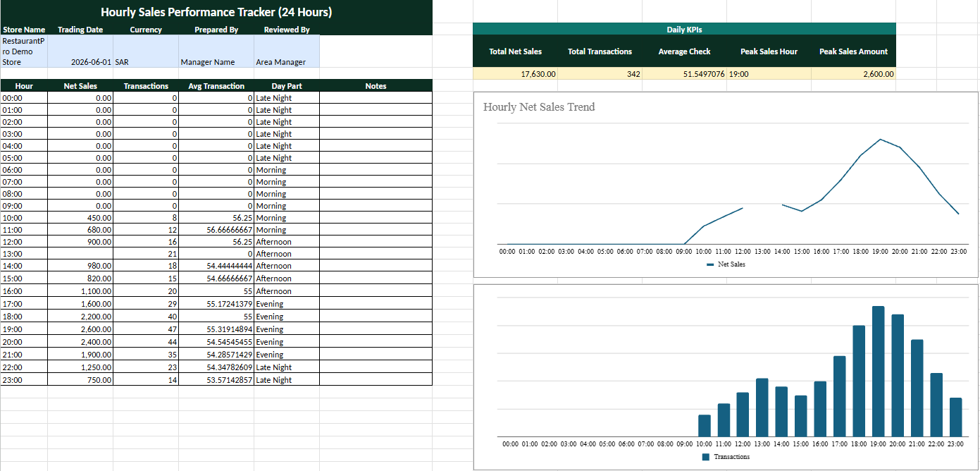Select the Hourly Net Sales Trend chart title
The width and height of the screenshot is (980, 471).
click(539, 107)
